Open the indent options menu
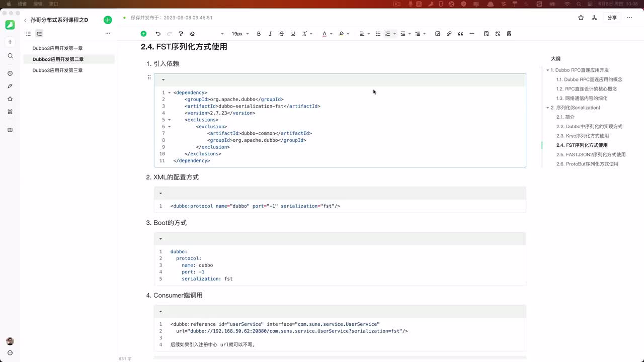The width and height of the screenshot is (644, 362). coord(406,34)
